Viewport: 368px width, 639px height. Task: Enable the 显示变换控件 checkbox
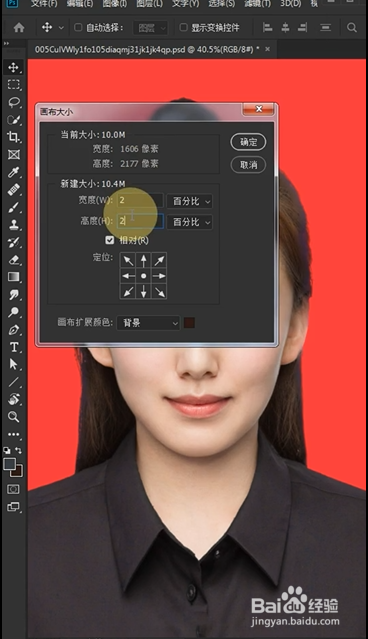coord(183,27)
